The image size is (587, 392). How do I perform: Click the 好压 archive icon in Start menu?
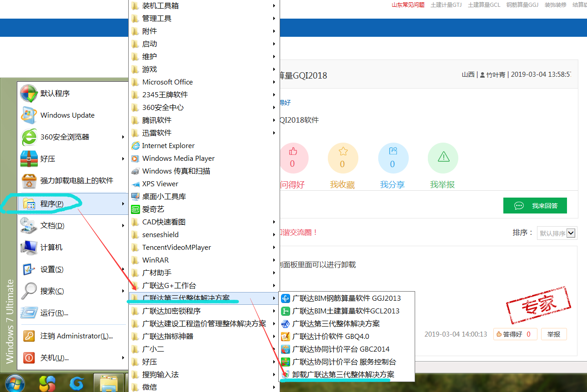[29, 159]
